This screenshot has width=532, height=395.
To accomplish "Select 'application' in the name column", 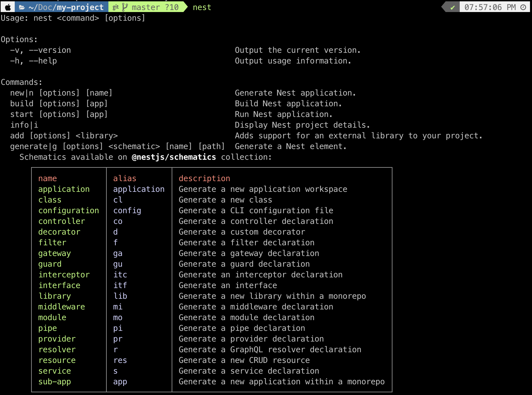I will 64,189.
